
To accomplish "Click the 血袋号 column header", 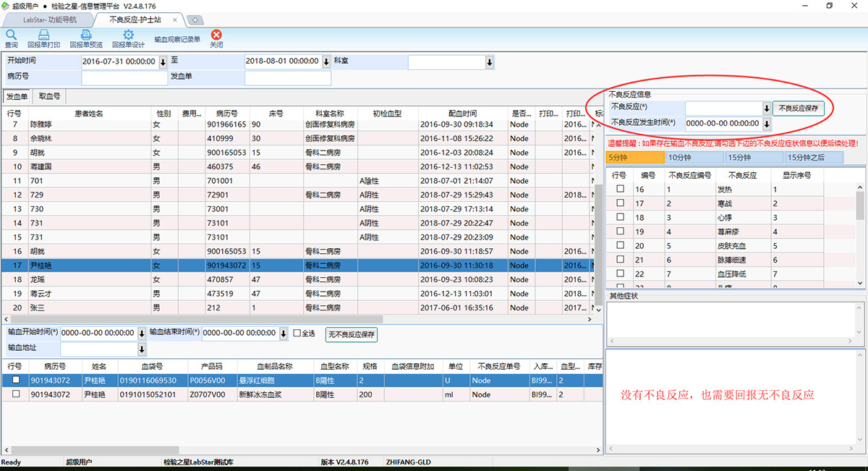I will coord(151,366).
